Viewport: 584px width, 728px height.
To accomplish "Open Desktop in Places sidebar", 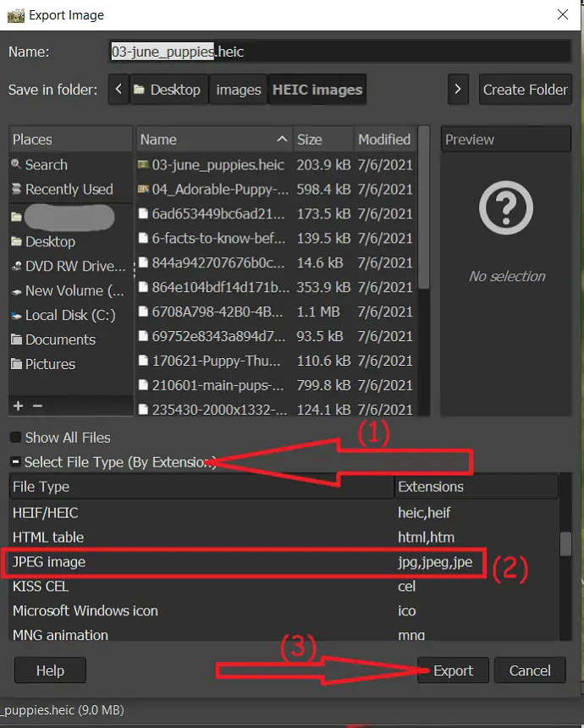I will tap(70, 241).
